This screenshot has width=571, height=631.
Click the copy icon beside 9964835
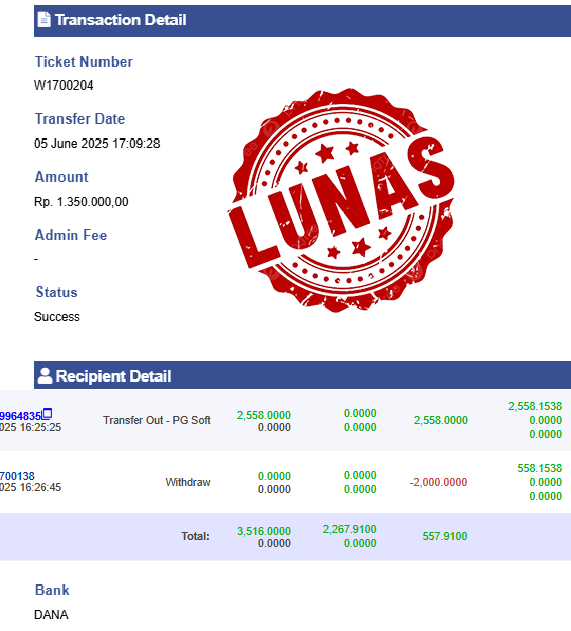click(x=47, y=414)
